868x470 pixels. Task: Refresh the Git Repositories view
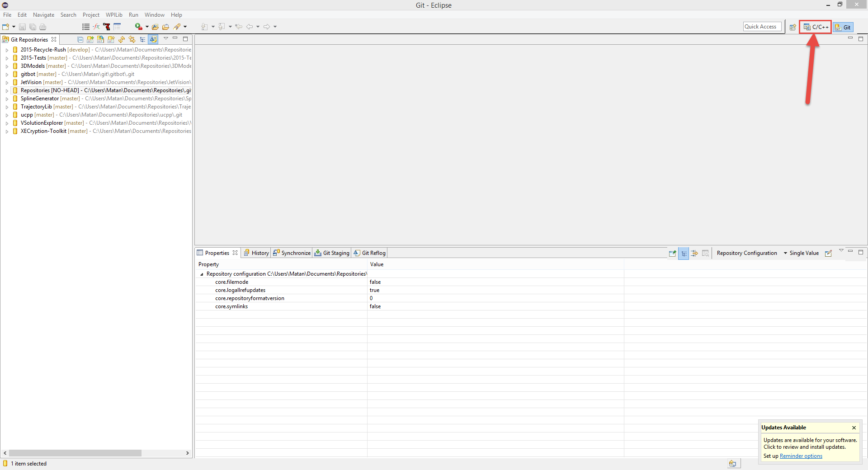click(x=122, y=39)
